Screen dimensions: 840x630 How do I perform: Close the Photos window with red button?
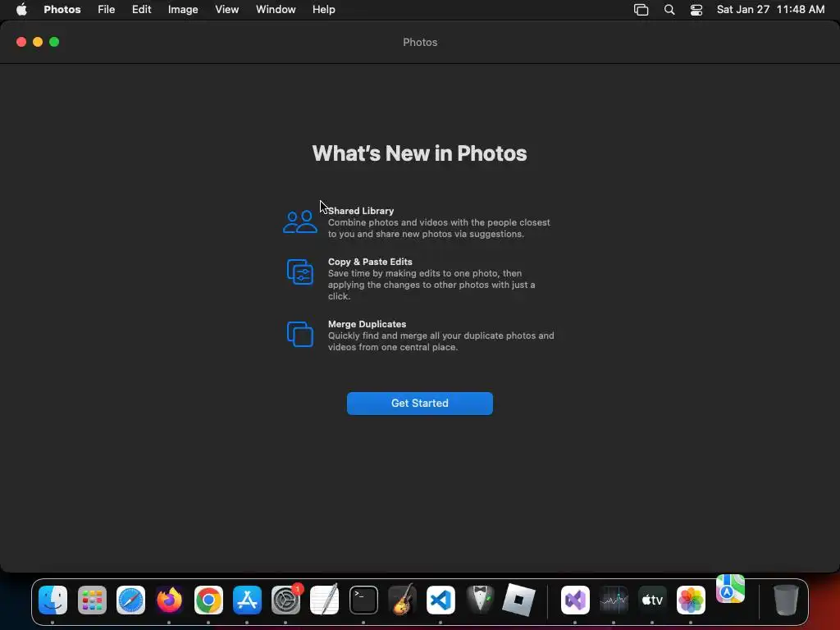(21, 42)
